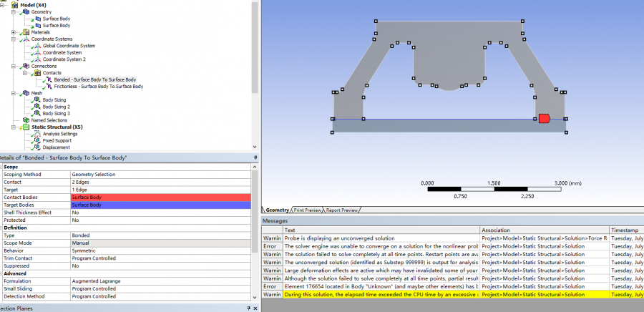Click the Scope Mode value Manual
Screen dimensions: 644x312
[160, 243]
